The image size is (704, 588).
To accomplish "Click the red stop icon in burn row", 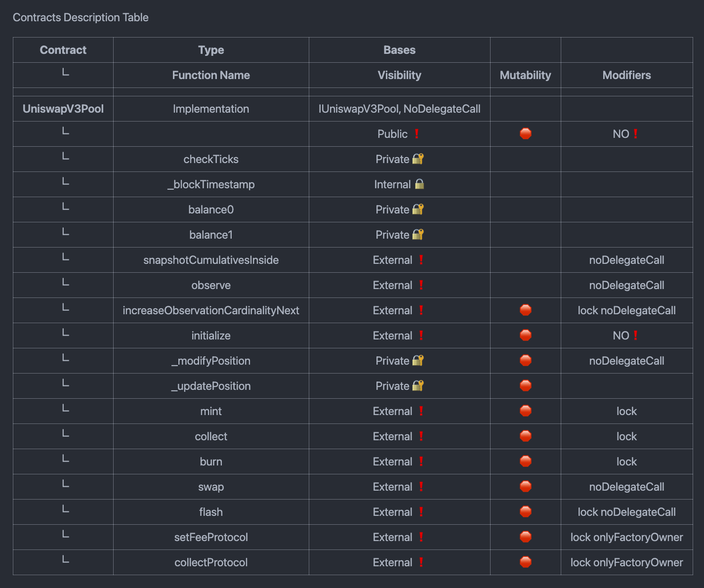I will [526, 462].
